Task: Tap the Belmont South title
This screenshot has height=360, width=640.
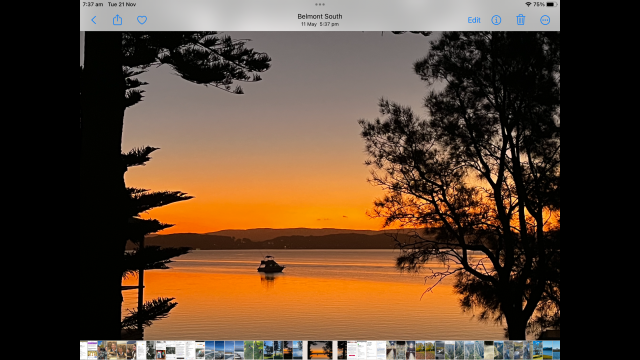Action: tap(320, 16)
